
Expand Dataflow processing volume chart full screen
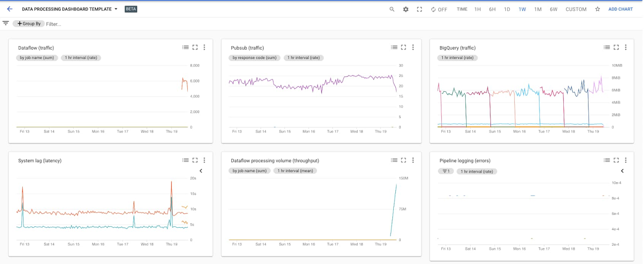click(404, 160)
